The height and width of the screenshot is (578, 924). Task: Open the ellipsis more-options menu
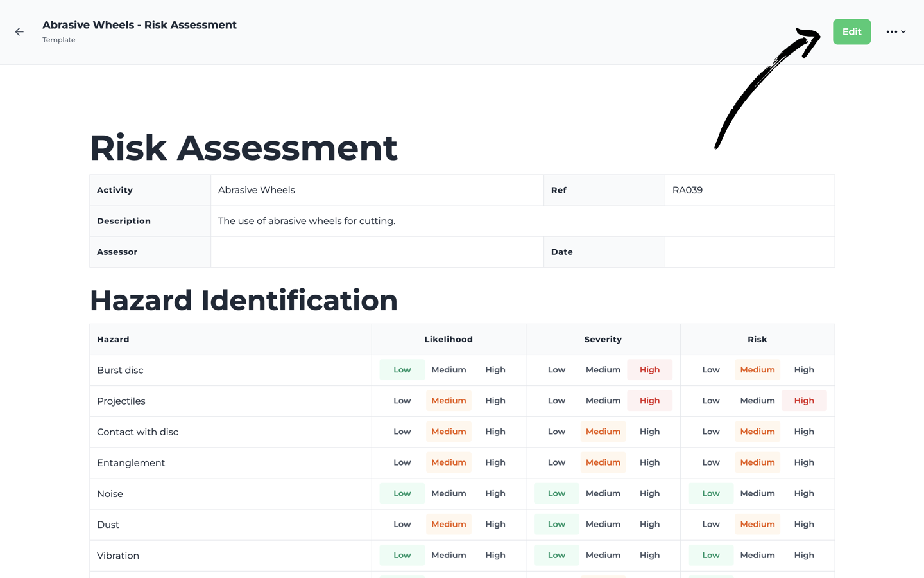pyautogui.click(x=891, y=31)
